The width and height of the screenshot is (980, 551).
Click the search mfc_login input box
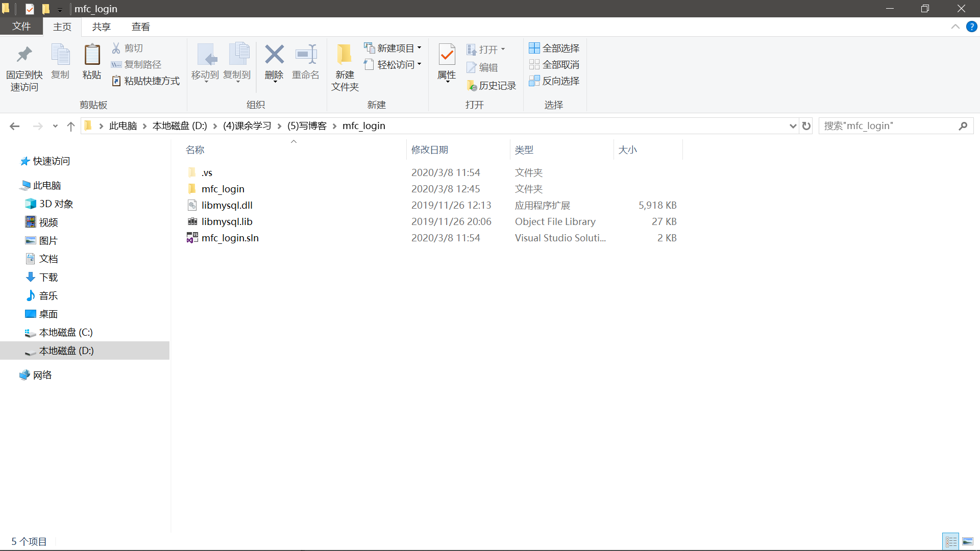[888, 126]
